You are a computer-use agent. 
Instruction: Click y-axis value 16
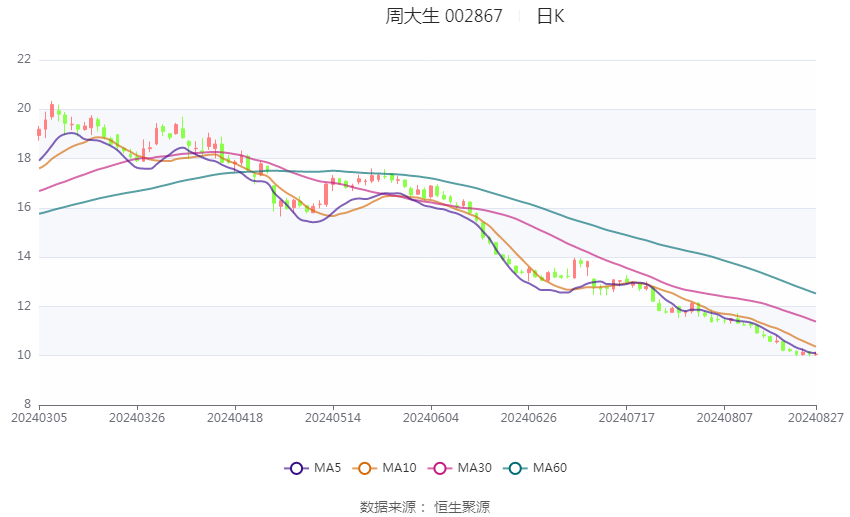coord(24,207)
